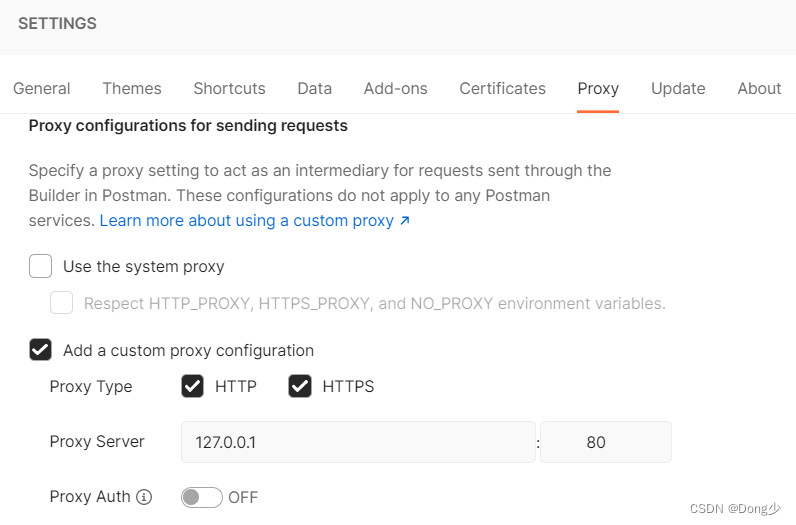Click the Proxy Server address field
This screenshot has height=525, width=796.
tap(357, 442)
